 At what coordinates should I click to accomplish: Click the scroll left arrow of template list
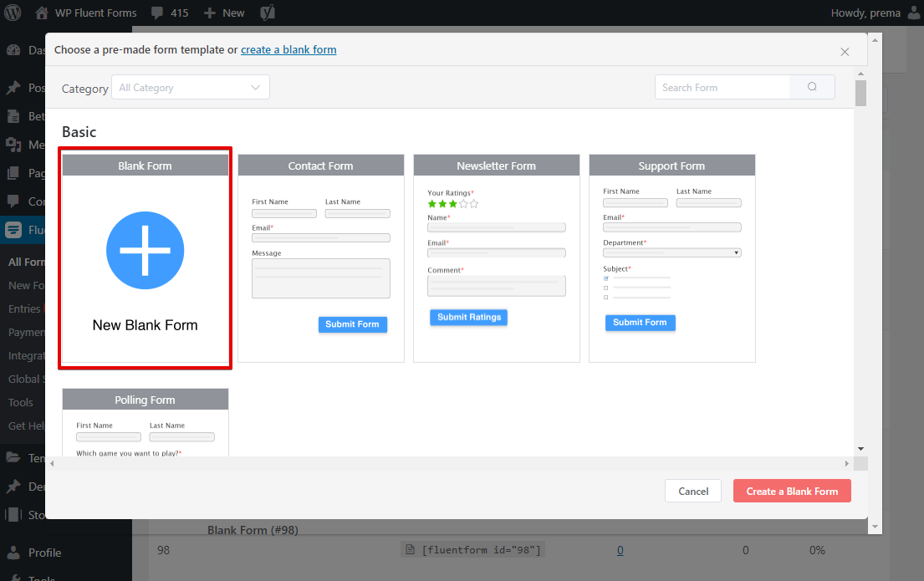click(x=52, y=464)
